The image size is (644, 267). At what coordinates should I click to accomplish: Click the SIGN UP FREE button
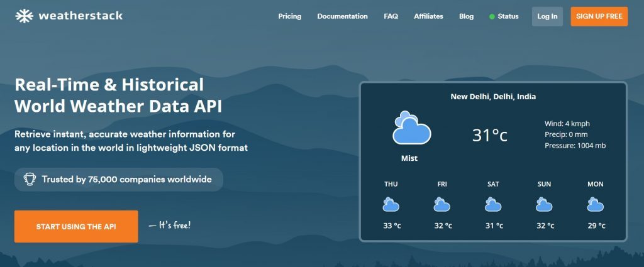coord(599,16)
